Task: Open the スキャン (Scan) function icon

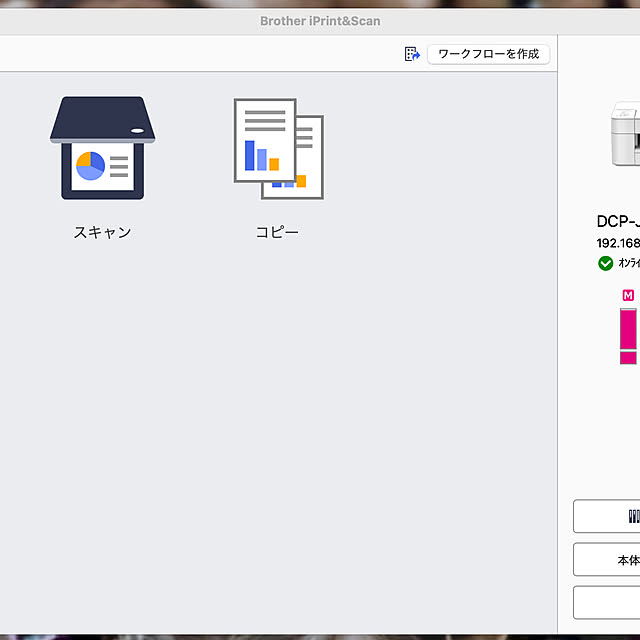Action: click(102, 148)
